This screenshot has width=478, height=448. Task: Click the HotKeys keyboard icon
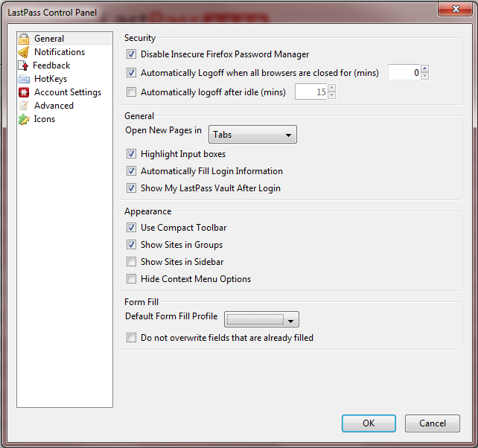(x=24, y=79)
